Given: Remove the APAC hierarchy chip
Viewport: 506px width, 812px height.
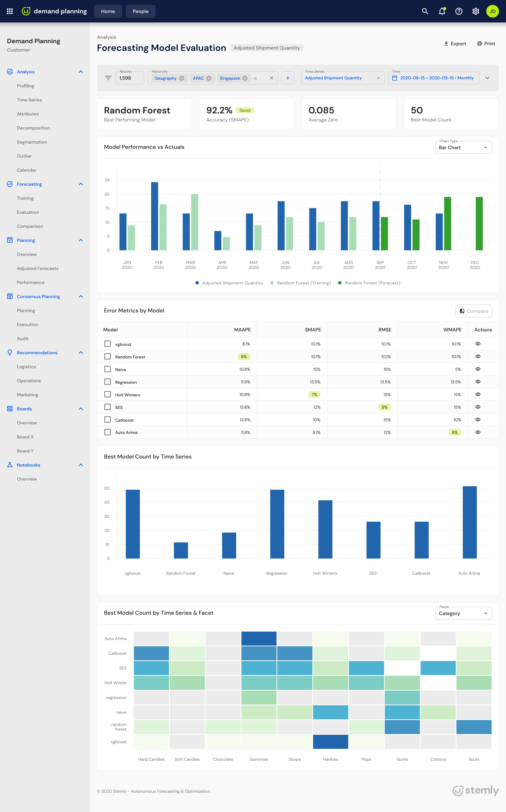Looking at the screenshot, I should click(x=209, y=78).
